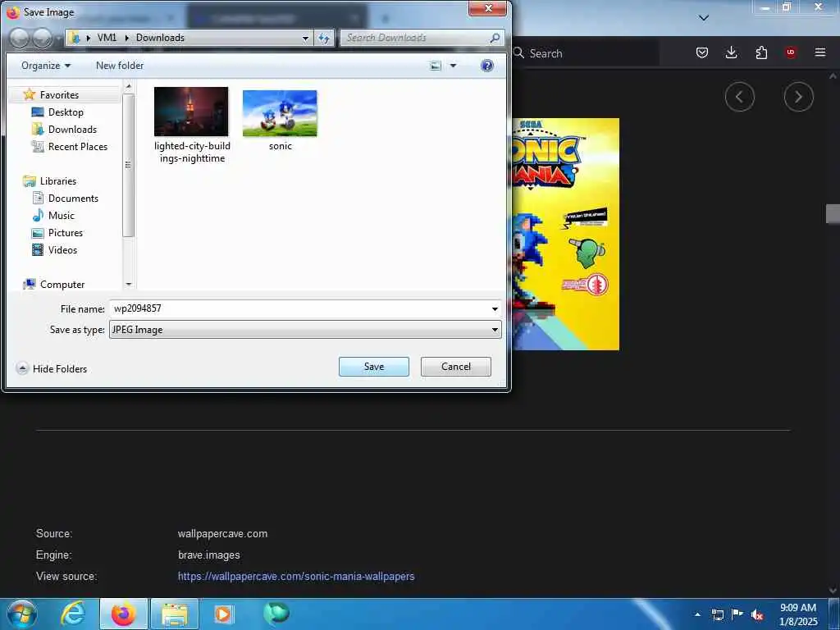
Task: Click the wallpapercave.com source text
Action: (223, 533)
